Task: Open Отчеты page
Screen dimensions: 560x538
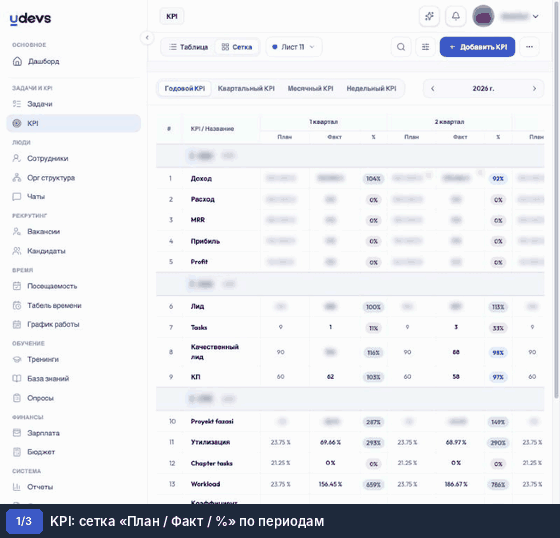Action: pos(40,487)
